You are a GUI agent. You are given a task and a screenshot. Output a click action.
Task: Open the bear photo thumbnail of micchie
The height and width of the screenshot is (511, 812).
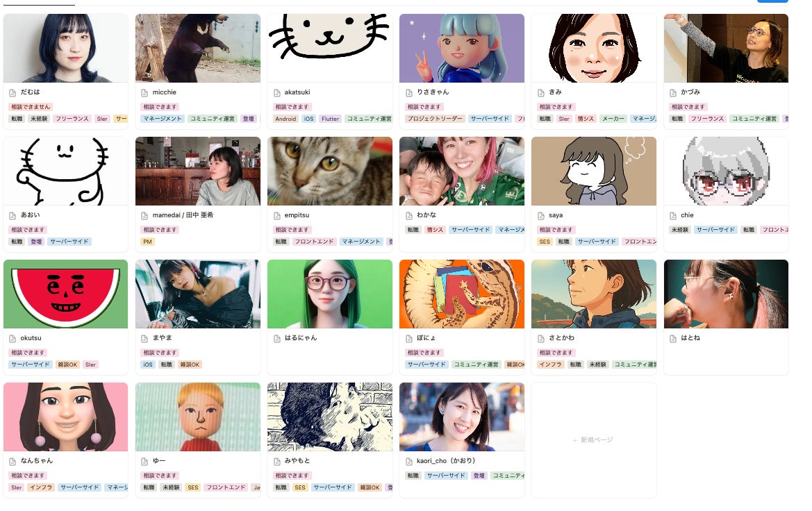point(198,48)
